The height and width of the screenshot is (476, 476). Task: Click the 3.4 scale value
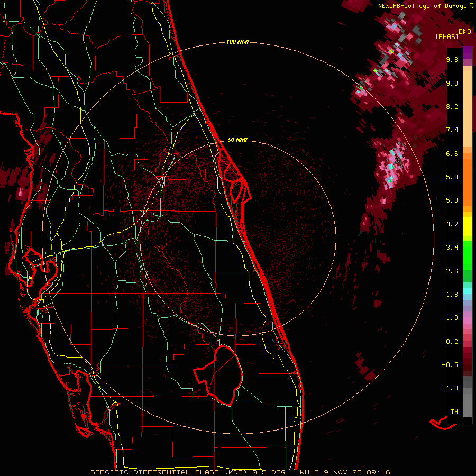(452, 248)
